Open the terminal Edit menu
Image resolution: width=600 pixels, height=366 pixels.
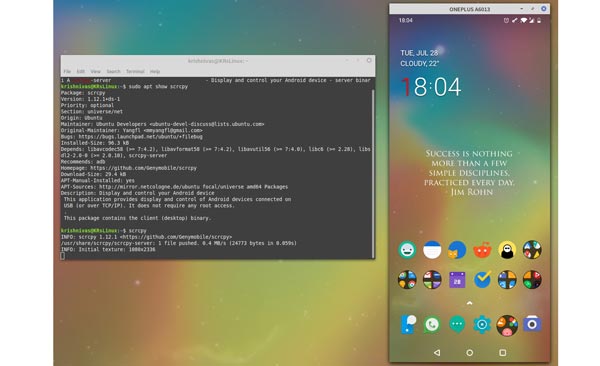pos(80,72)
